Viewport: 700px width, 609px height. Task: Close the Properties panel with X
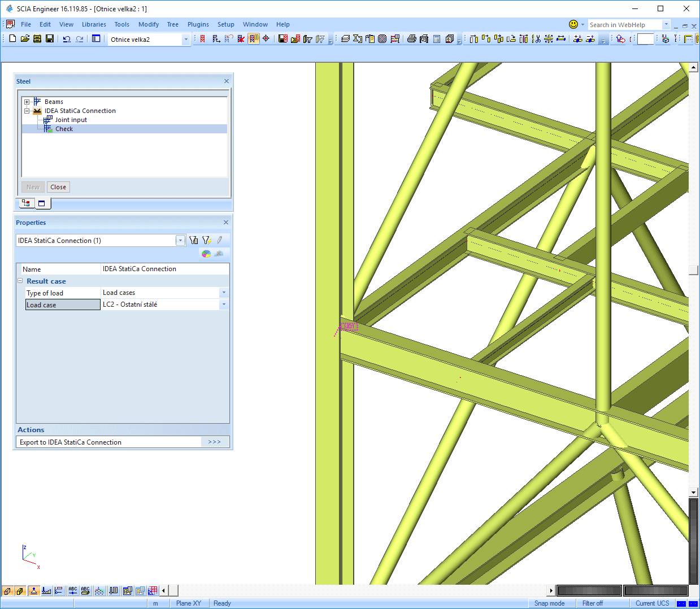click(226, 223)
